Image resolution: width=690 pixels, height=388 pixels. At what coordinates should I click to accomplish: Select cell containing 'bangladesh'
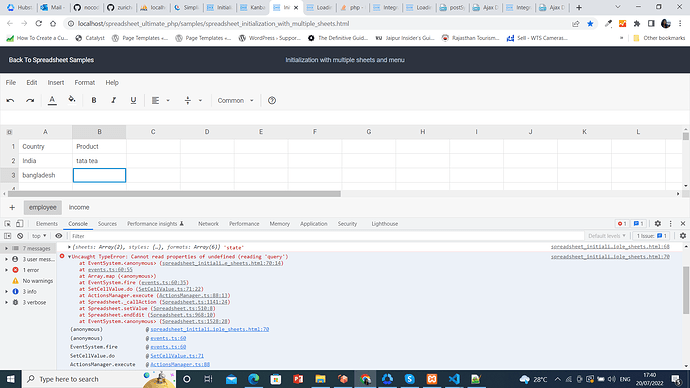(45, 175)
